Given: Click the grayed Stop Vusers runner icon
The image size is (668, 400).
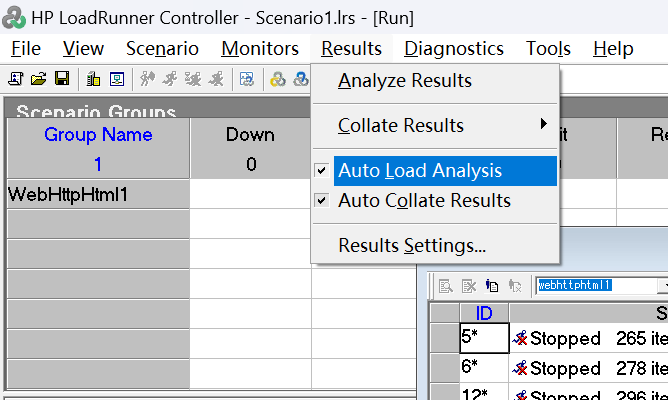Looking at the screenshot, I should (216, 79).
